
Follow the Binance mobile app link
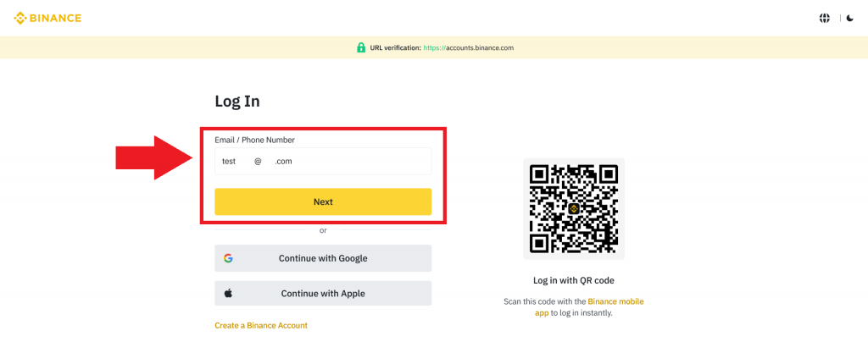click(x=616, y=301)
